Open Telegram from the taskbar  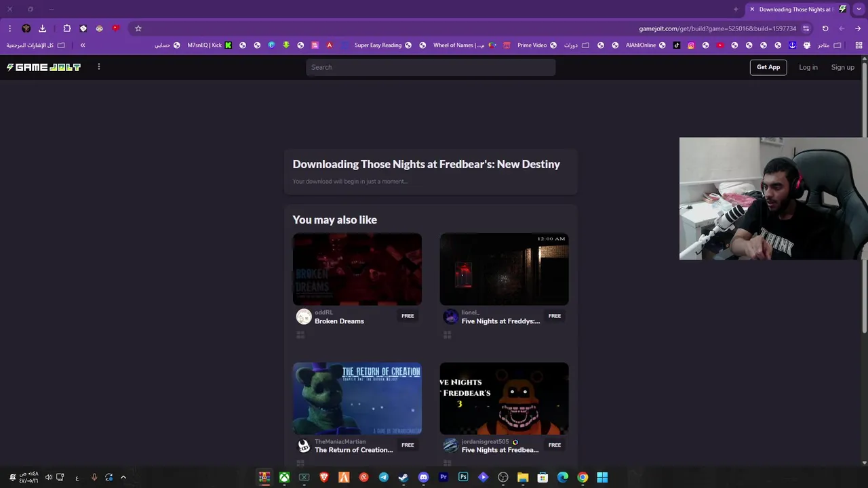click(384, 477)
